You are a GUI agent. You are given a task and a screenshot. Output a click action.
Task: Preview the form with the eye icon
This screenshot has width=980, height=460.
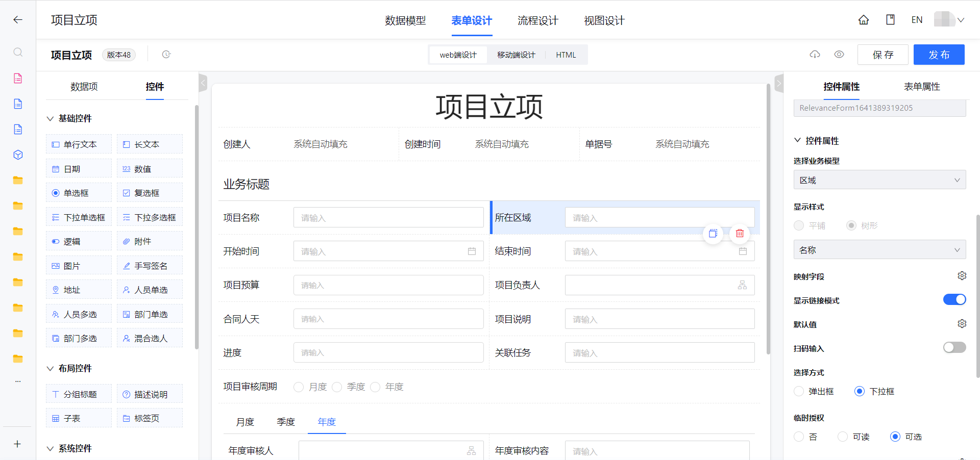pos(839,54)
